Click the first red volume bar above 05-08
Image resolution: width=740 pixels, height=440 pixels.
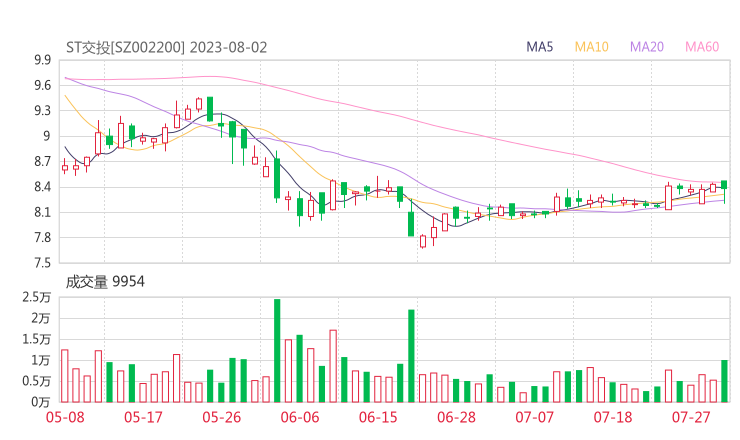pos(65,376)
